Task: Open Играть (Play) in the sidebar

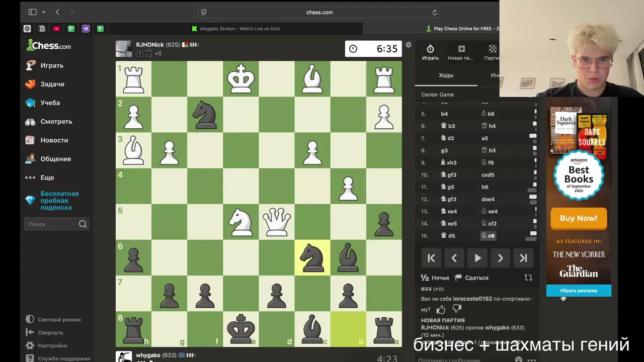Action: pyautogui.click(x=44, y=65)
